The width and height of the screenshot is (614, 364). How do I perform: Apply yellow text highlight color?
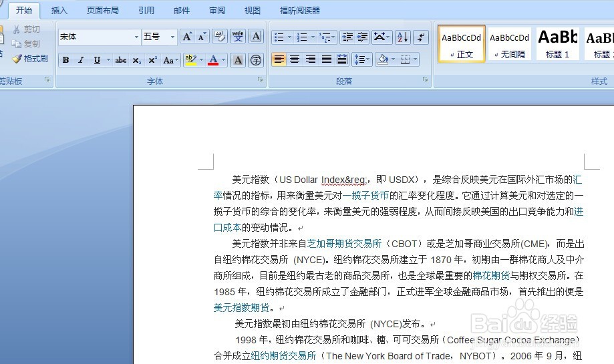click(190, 60)
